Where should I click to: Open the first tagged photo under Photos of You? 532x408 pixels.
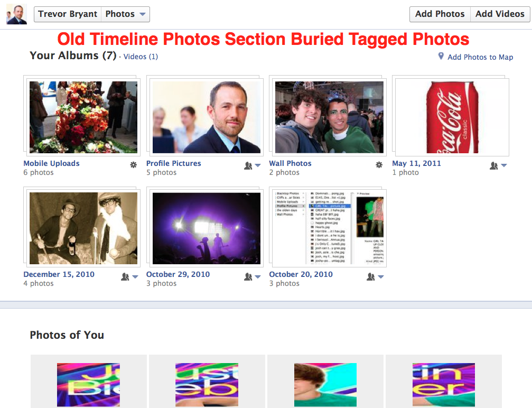[88, 384]
